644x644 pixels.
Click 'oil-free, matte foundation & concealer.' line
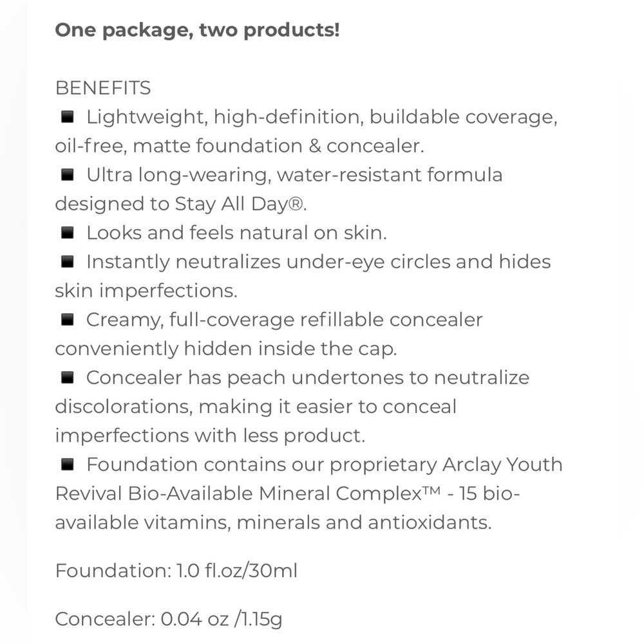(240, 146)
